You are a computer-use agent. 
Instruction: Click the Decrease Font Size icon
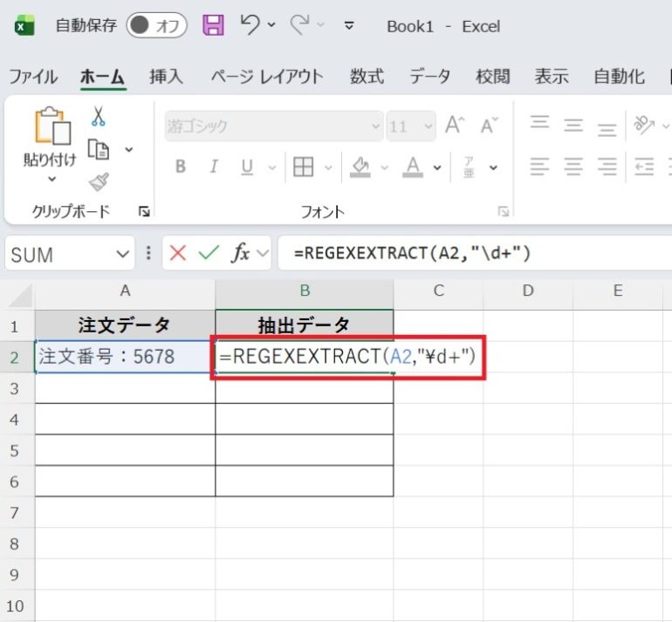click(489, 126)
